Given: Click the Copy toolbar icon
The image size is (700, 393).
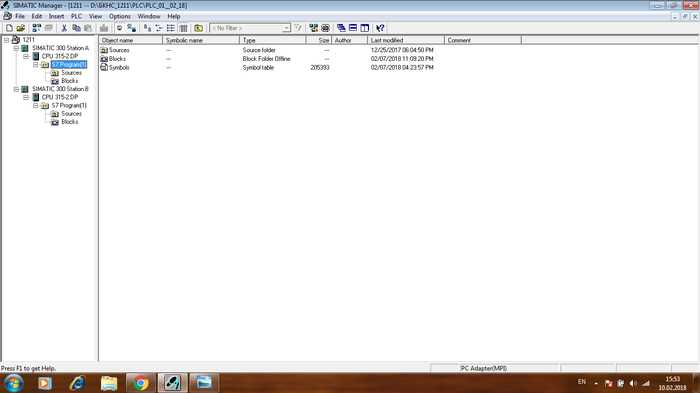Looking at the screenshot, I should click(x=76, y=28).
